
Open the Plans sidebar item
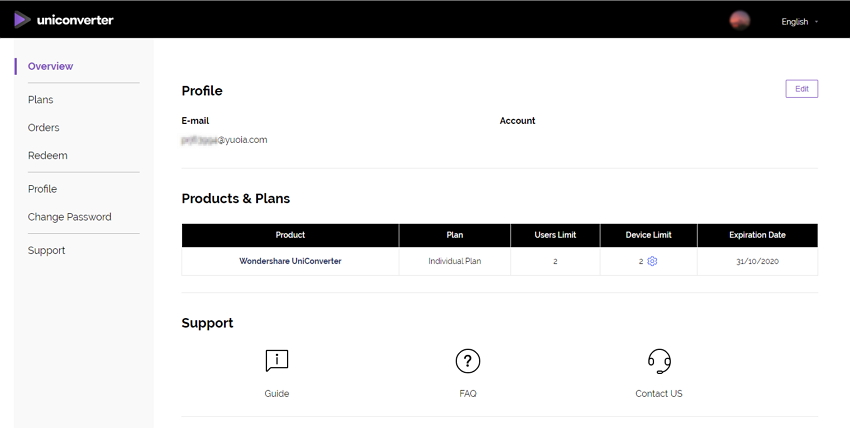point(41,100)
